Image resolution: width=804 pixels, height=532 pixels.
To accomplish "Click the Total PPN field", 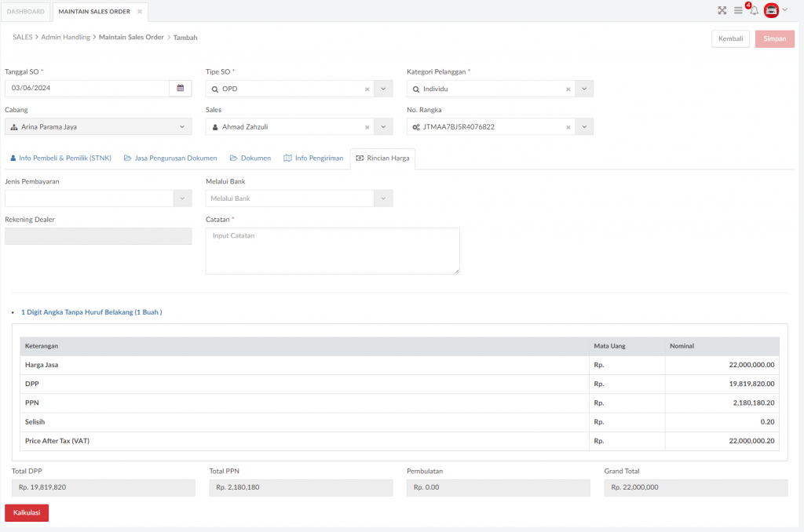I will click(301, 487).
